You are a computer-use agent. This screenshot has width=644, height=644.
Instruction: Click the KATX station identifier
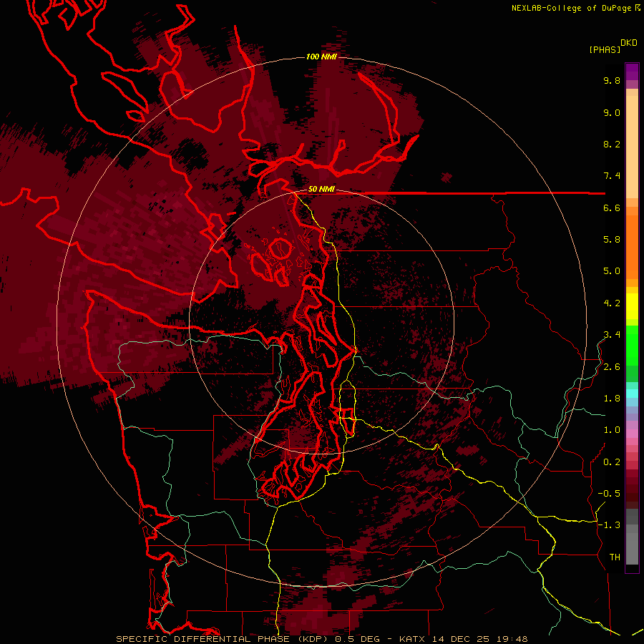(x=413, y=639)
